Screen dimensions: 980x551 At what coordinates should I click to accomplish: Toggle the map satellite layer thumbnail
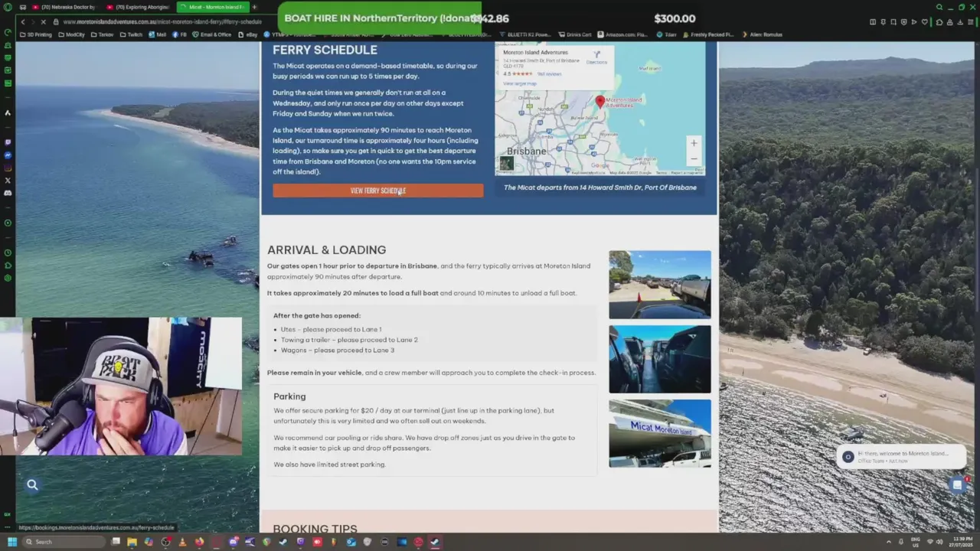(507, 163)
